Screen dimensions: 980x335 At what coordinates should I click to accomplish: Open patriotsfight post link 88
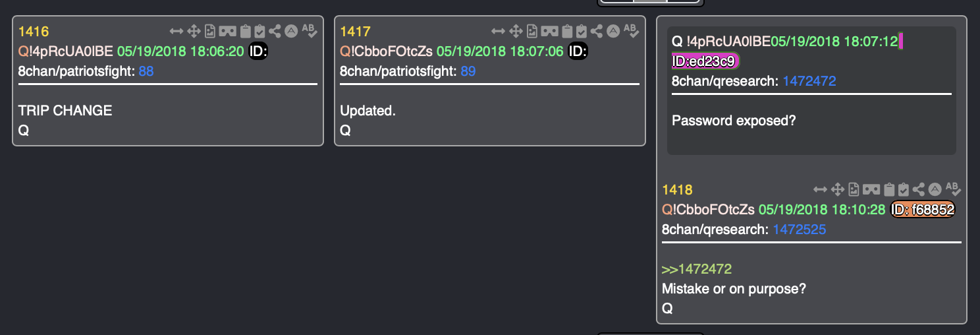[x=146, y=71]
